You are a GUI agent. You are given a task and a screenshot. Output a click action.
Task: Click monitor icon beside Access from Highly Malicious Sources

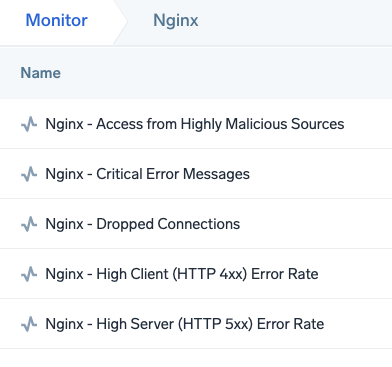tap(29, 124)
